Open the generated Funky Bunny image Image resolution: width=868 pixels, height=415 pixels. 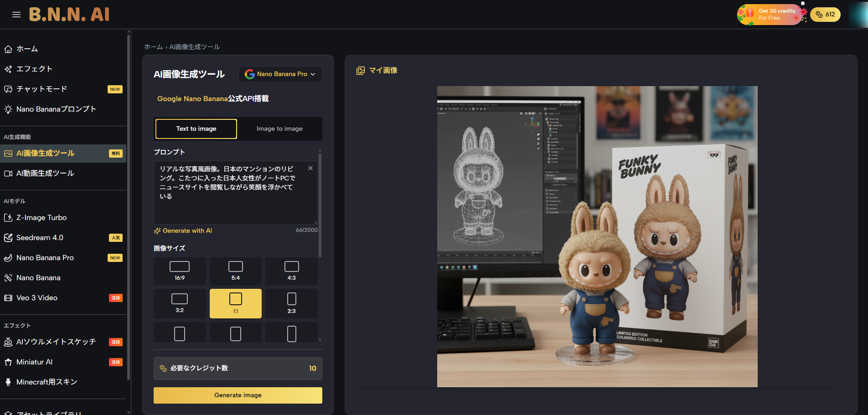point(597,236)
